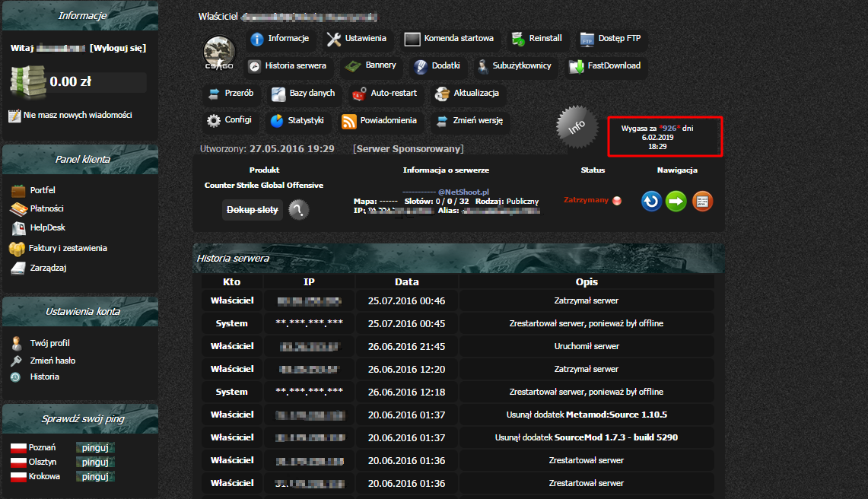Click the clock icon of Historia serwera
The height and width of the screenshot is (499, 868).
[254, 66]
